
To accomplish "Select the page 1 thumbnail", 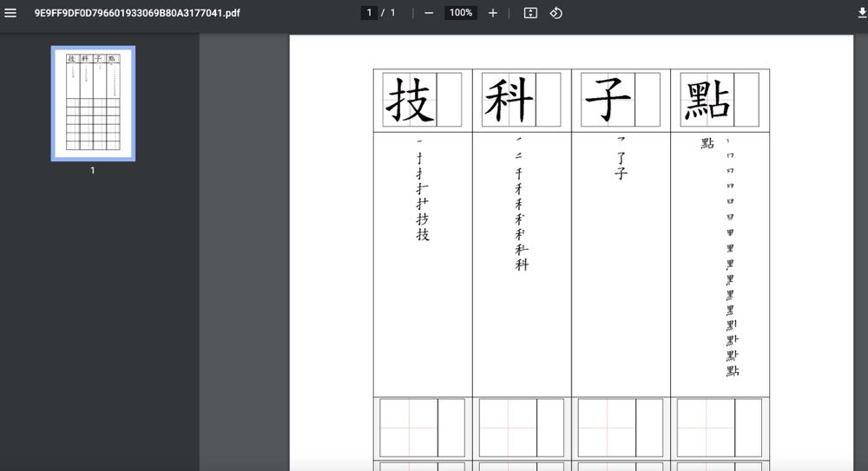I will pos(93,103).
